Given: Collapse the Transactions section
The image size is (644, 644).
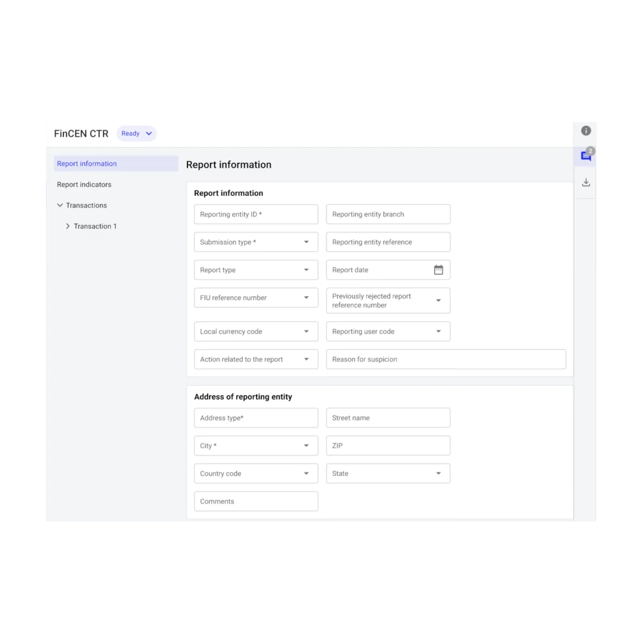Looking at the screenshot, I should coord(60,205).
